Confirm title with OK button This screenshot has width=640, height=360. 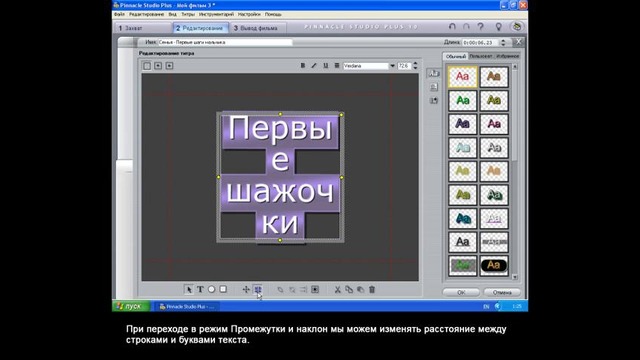tap(461, 292)
